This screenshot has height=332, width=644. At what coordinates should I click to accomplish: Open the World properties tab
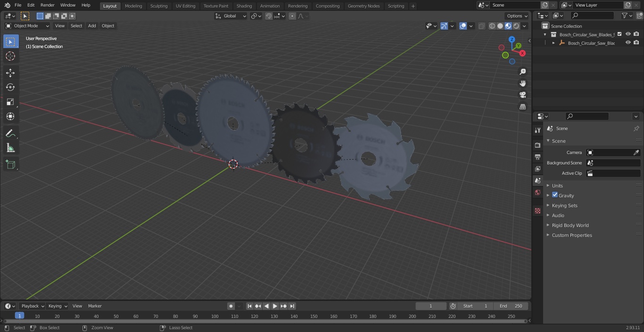click(537, 193)
